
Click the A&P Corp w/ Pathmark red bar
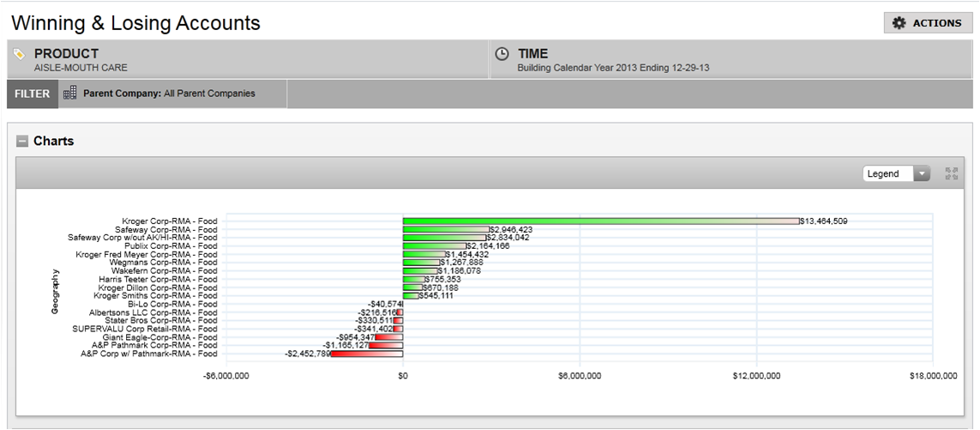pos(367,354)
